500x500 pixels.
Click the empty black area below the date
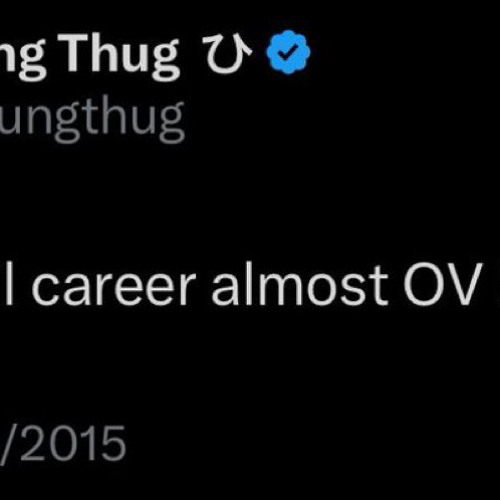click(x=250, y=483)
